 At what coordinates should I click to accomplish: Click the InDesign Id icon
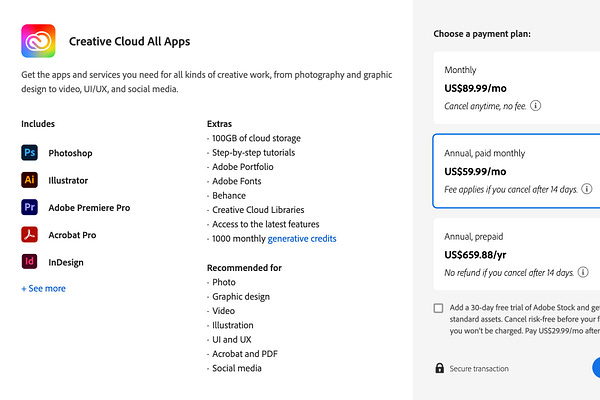[29, 262]
